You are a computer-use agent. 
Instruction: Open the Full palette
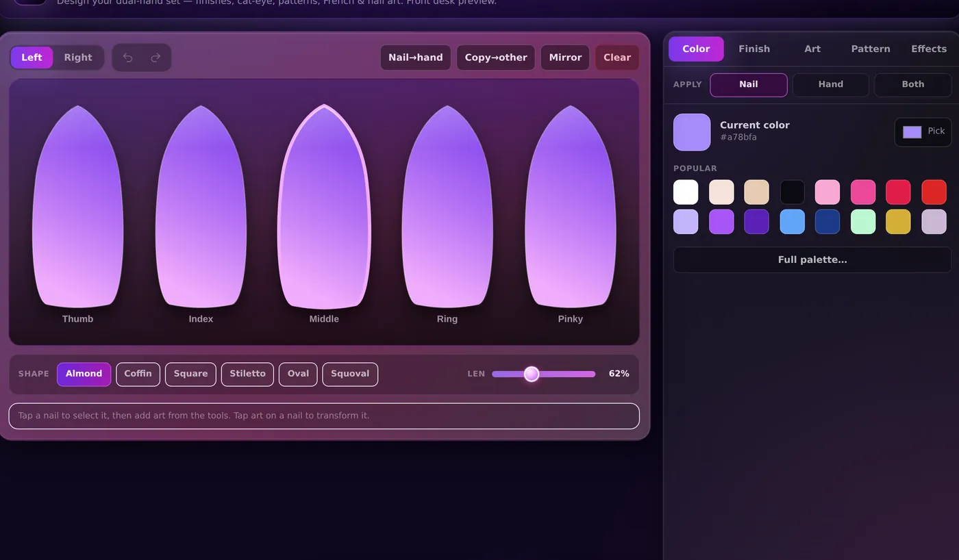coord(812,260)
